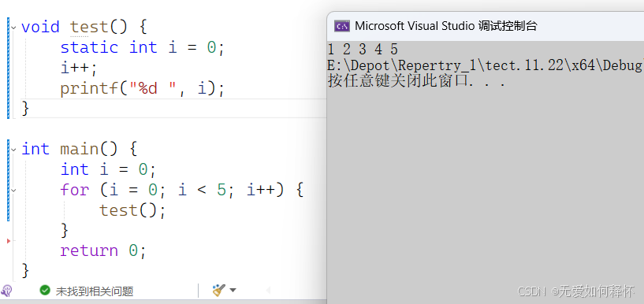The image size is (644, 304).
Task: Click the test function name in its declaration
Action: pyautogui.click(x=89, y=28)
